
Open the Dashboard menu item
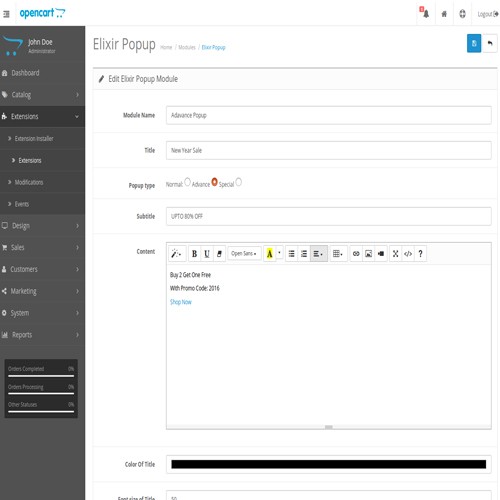[x=42, y=73]
